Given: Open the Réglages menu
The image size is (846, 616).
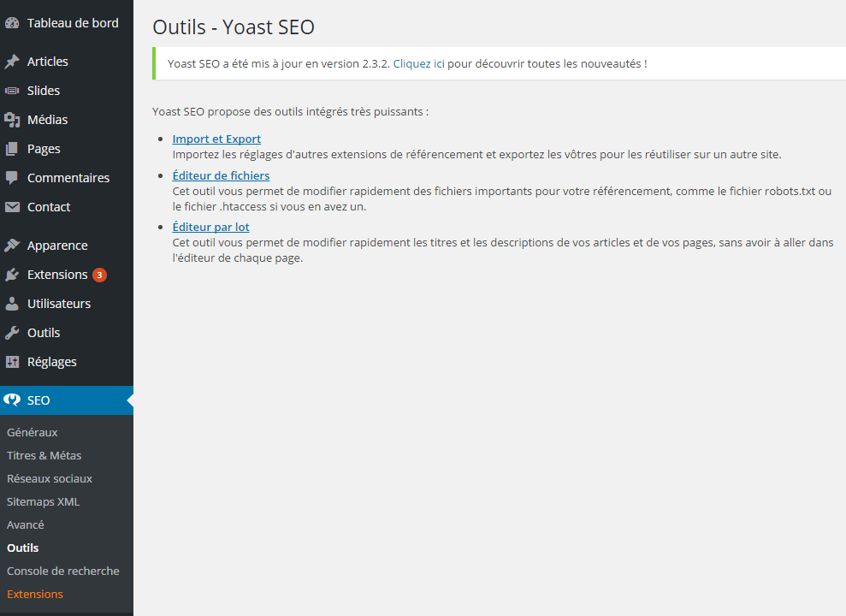Looking at the screenshot, I should (x=67, y=362).
